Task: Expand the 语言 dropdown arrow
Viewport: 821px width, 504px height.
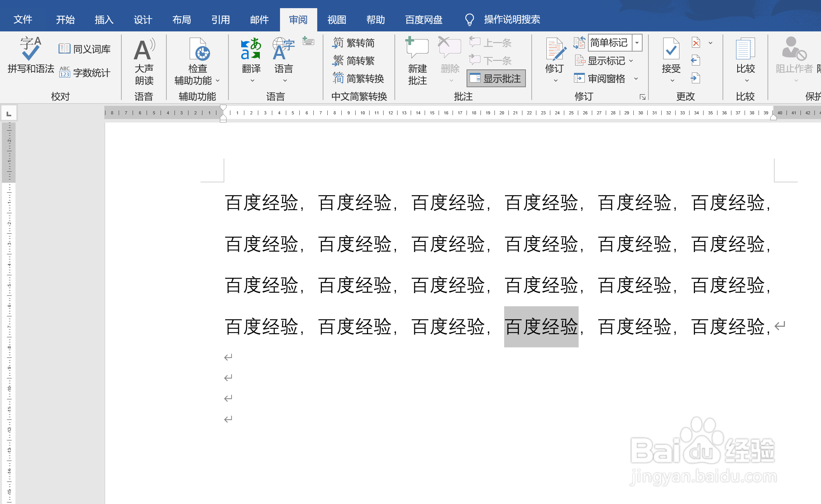Action: click(x=285, y=80)
